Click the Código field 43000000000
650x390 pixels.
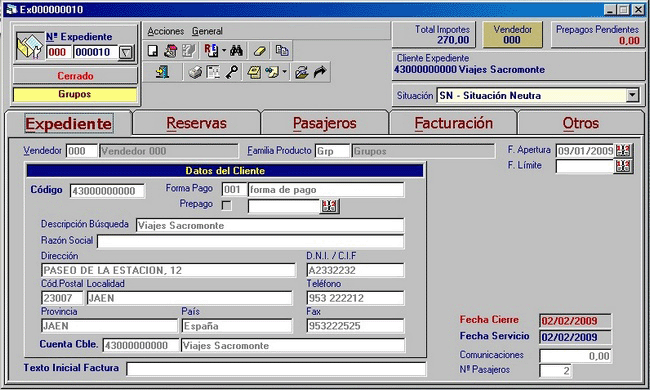pyautogui.click(x=107, y=191)
